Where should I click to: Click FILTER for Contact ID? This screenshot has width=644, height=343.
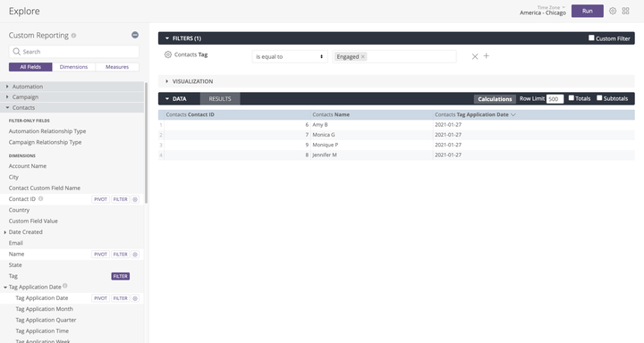[121, 199]
